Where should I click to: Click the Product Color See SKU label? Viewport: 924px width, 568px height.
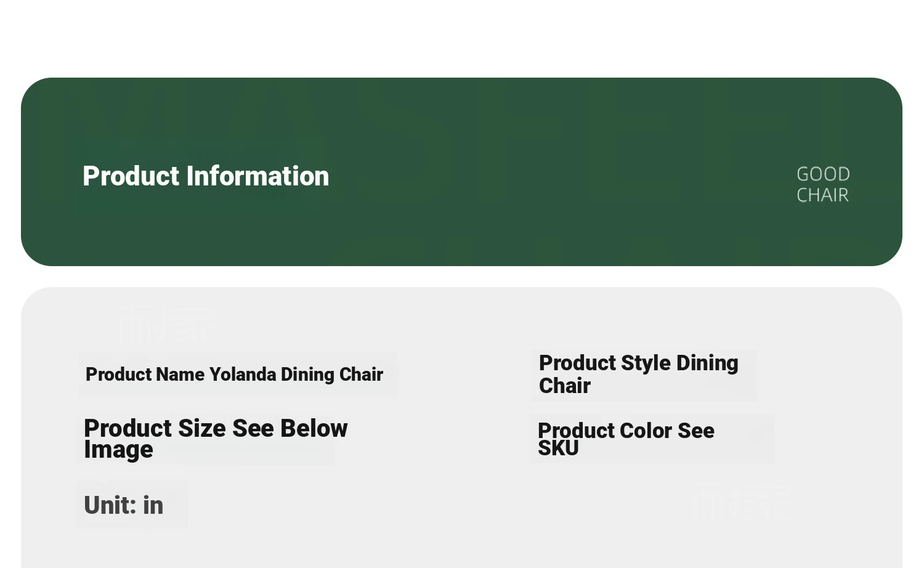click(x=626, y=439)
